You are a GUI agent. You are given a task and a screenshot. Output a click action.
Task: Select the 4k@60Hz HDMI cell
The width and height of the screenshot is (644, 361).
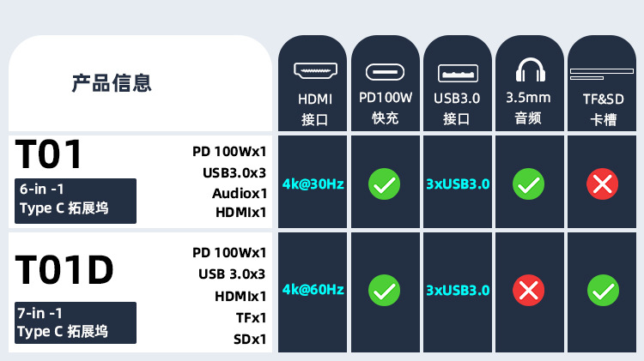[x=313, y=290]
